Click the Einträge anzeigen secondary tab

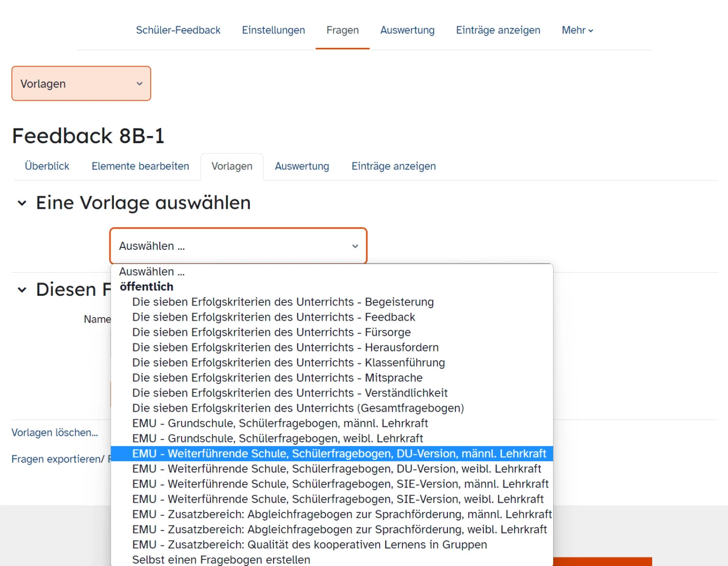coord(393,166)
